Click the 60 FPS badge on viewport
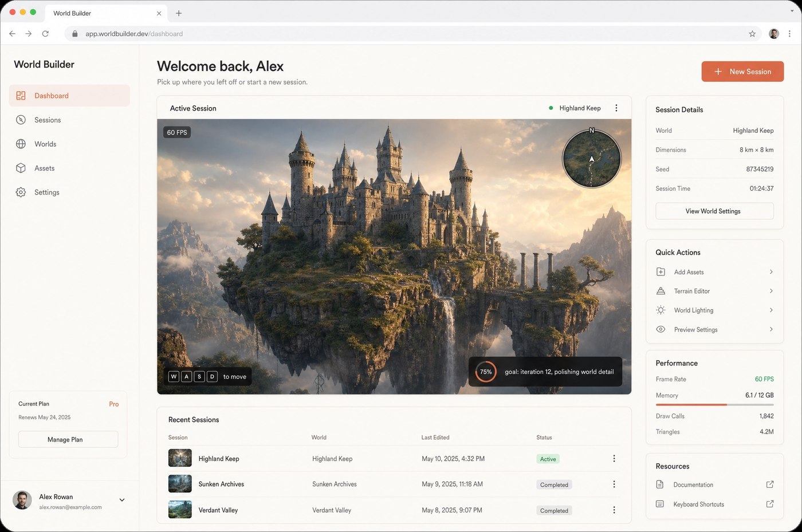The image size is (802, 532). tap(177, 132)
